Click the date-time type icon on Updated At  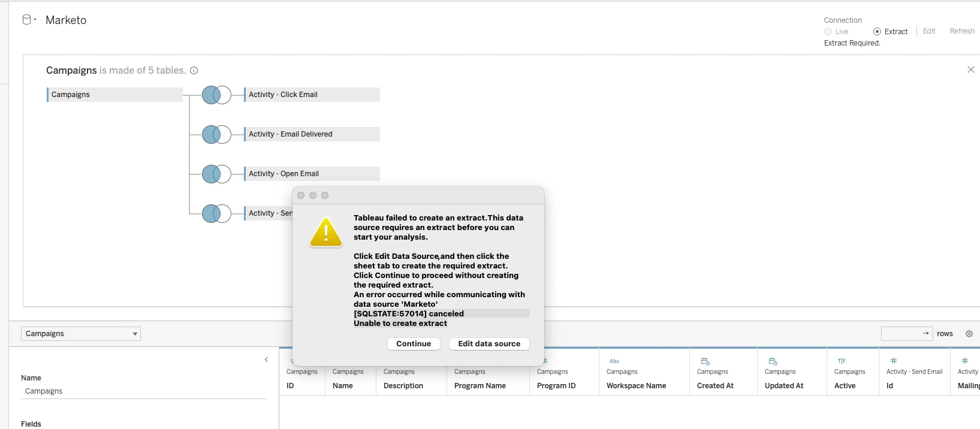pyautogui.click(x=773, y=361)
